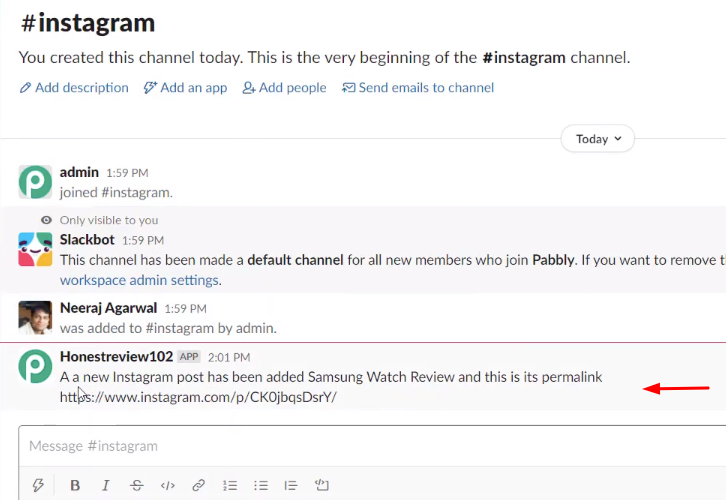The width and height of the screenshot is (726, 500).
Task: Click the 2:01 PM message timestamp
Action: point(229,357)
